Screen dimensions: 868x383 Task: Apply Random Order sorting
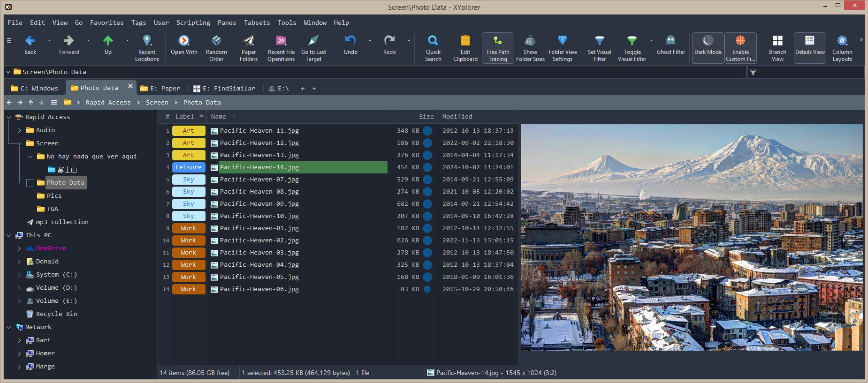(x=216, y=48)
